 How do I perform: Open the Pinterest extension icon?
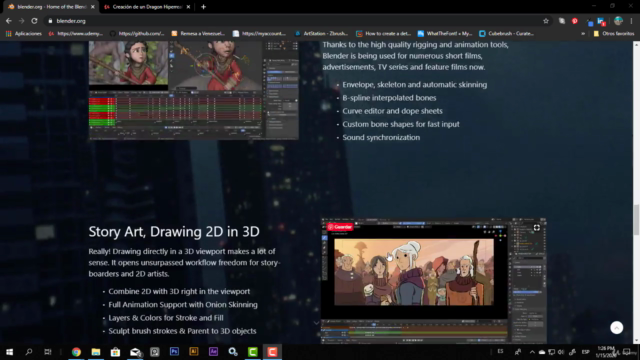[x=575, y=21]
